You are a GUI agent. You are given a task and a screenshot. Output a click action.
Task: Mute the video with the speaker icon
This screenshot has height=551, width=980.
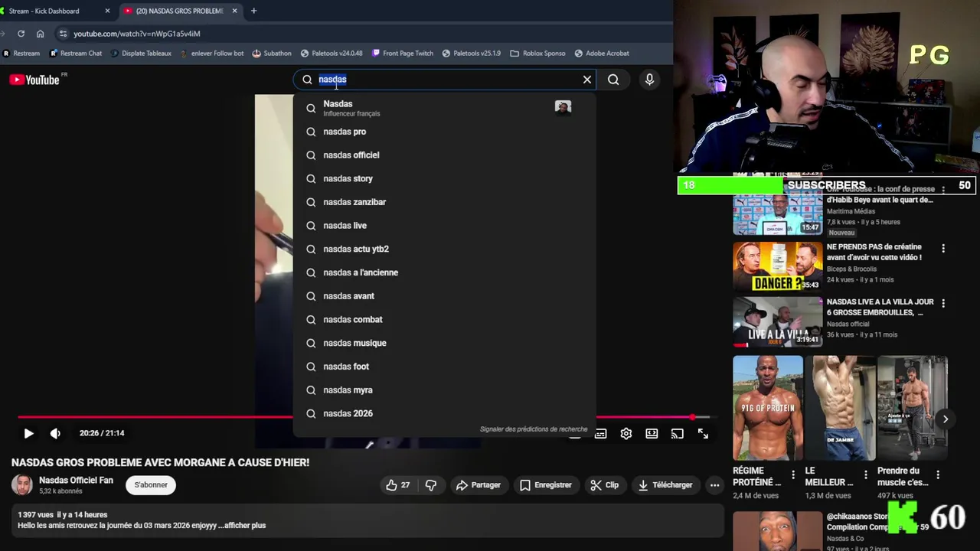coord(55,433)
